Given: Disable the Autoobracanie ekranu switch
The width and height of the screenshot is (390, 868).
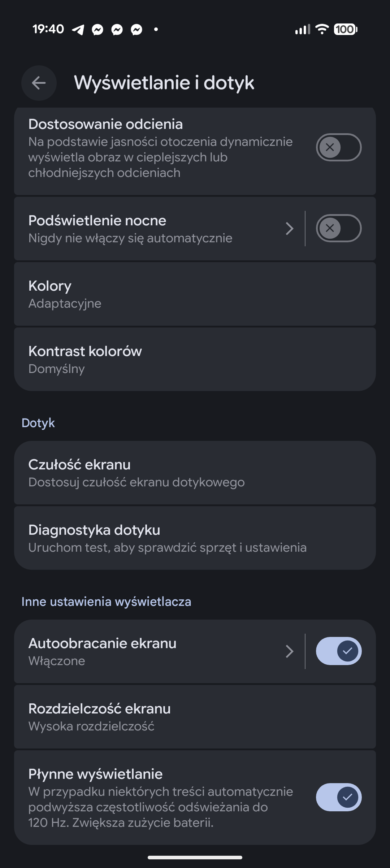Looking at the screenshot, I should 338,651.
